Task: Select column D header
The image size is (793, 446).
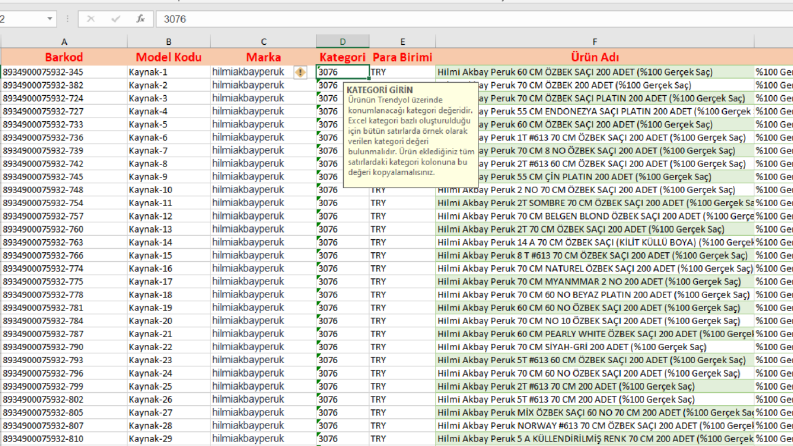Action: 342,41
